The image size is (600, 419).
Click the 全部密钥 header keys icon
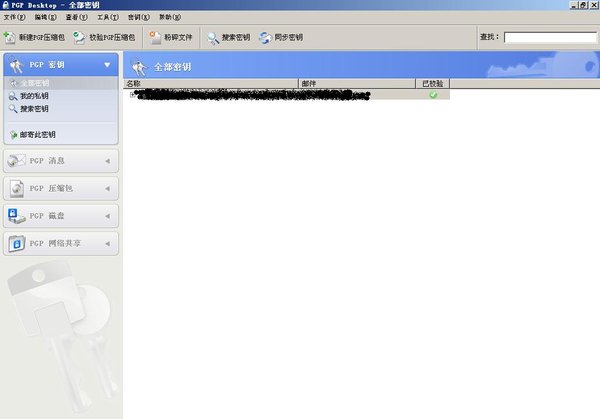[x=138, y=67]
